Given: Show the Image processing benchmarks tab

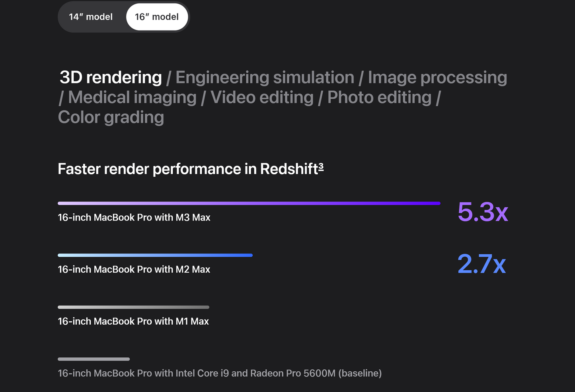Looking at the screenshot, I should [437, 78].
